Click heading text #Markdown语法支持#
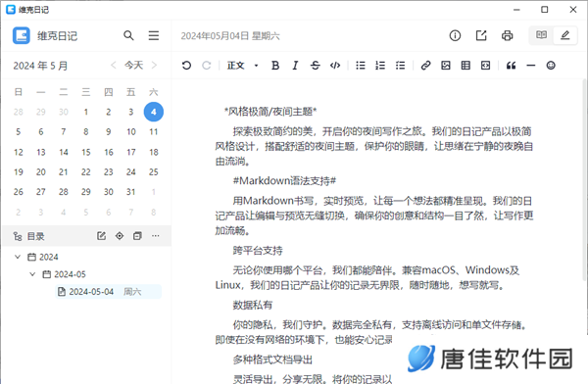Viewport: 588px width, 384px height. click(x=284, y=181)
